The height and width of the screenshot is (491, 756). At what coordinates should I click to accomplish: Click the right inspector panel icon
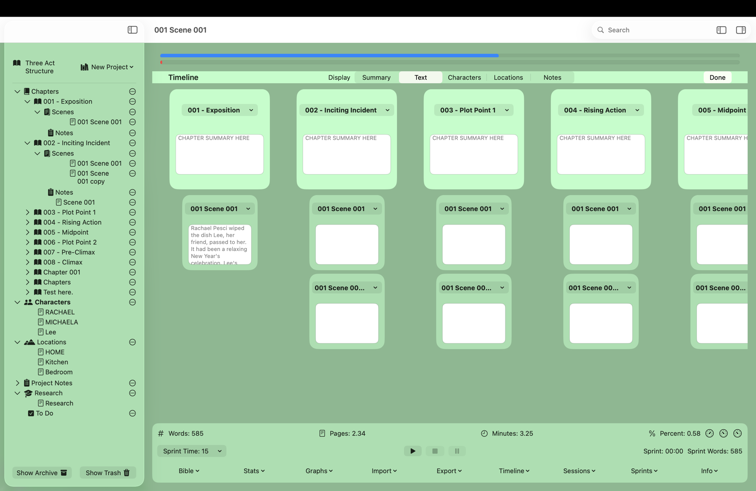[x=740, y=30]
